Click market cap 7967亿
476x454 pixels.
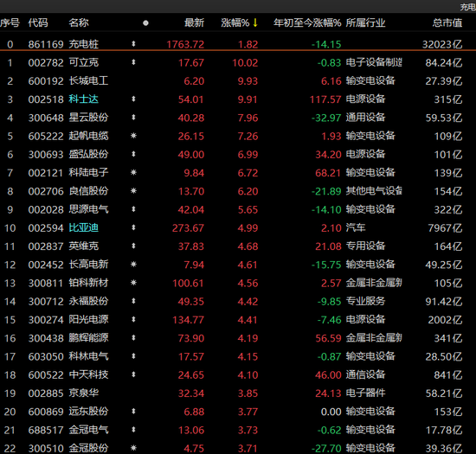pos(445,228)
